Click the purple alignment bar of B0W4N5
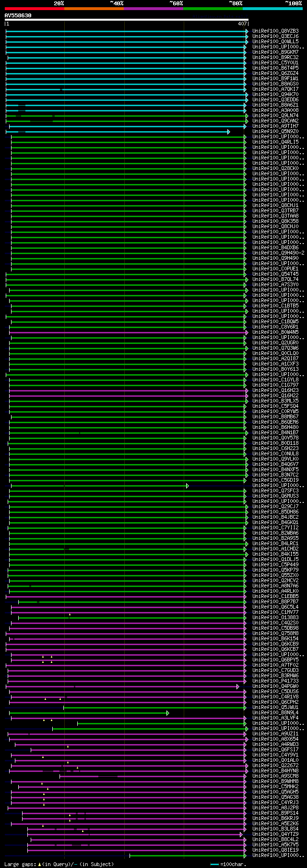This screenshot has height=868, width=307. click(x=129, y=332)
